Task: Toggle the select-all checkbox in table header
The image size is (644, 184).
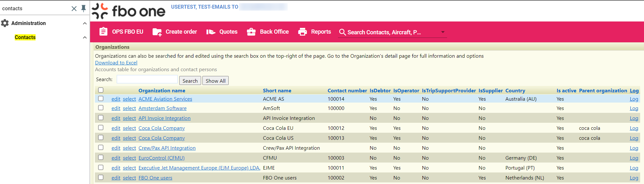Action: click(101, 90)
